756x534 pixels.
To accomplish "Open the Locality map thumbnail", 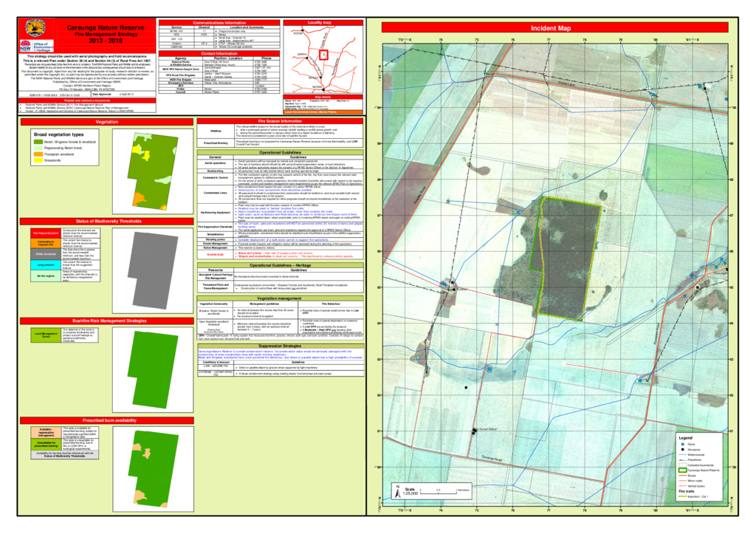I will (x=323, y=59).
